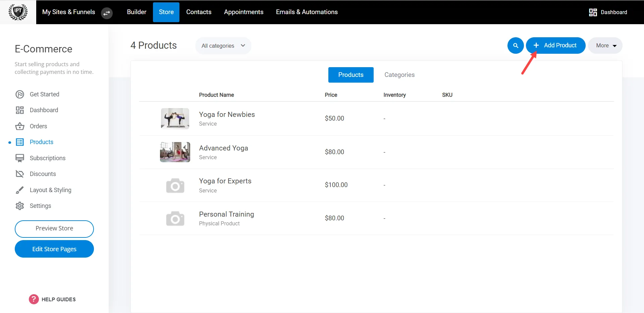This screenshot has width=644, height=313.
Task: Click the Add Product button
Action: pyautogui.click(x=555, y=45)
